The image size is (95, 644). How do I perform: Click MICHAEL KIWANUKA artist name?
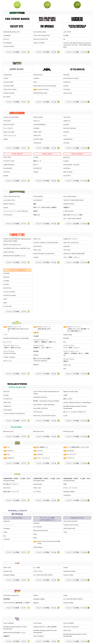70,128
